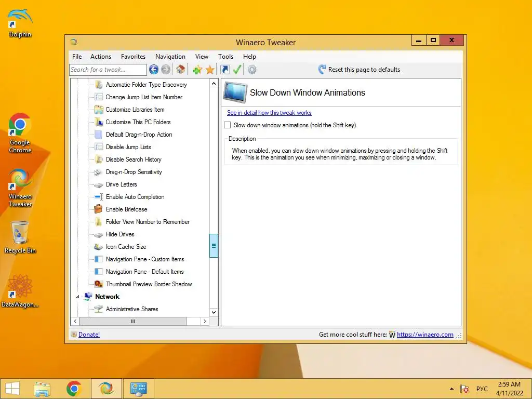Click the Windows Start button
This screenshot has width=532, height=399.
12,389
